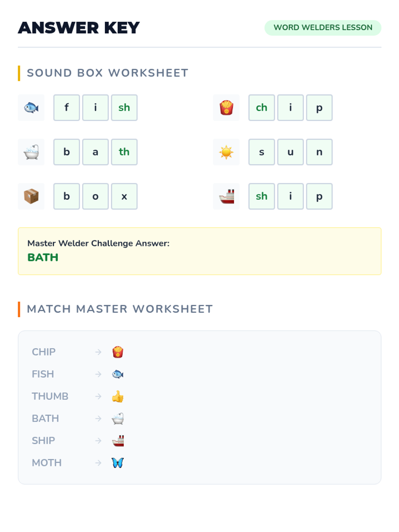
Task: Select the 'ch' sound box in chip
Action: [x=262, y=108]
